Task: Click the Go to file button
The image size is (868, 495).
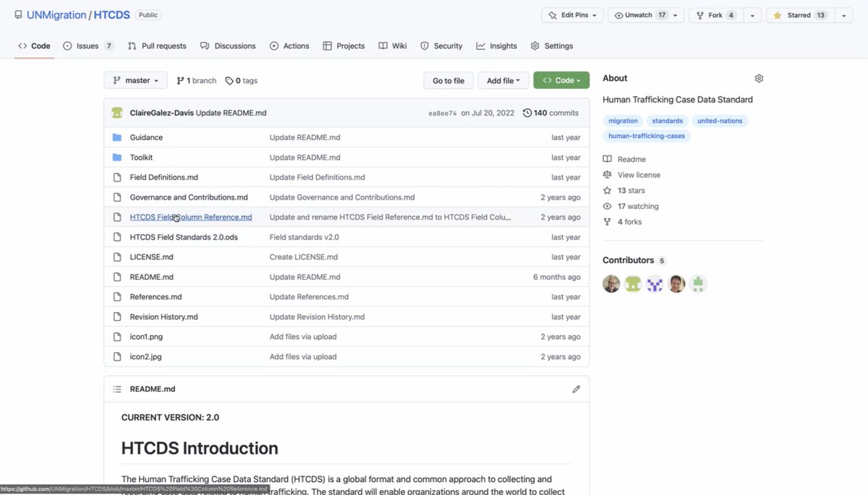Action: (448, 80)
